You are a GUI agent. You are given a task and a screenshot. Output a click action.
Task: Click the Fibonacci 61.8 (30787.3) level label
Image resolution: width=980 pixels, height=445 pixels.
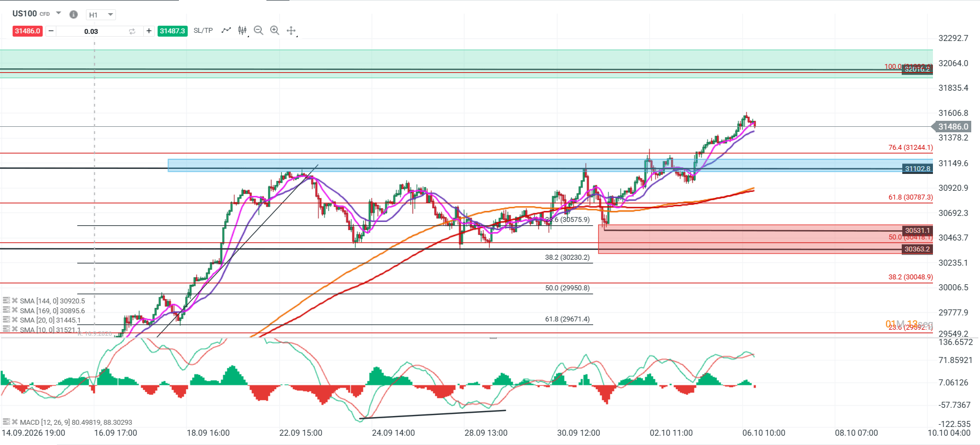point(911,197)
